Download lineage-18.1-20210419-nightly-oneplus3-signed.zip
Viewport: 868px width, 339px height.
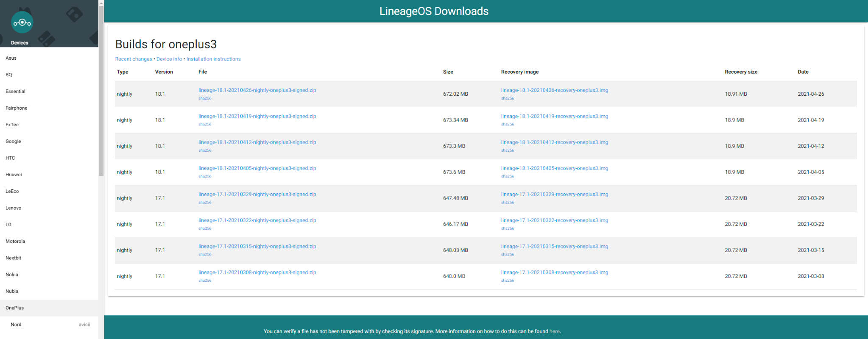257,116
